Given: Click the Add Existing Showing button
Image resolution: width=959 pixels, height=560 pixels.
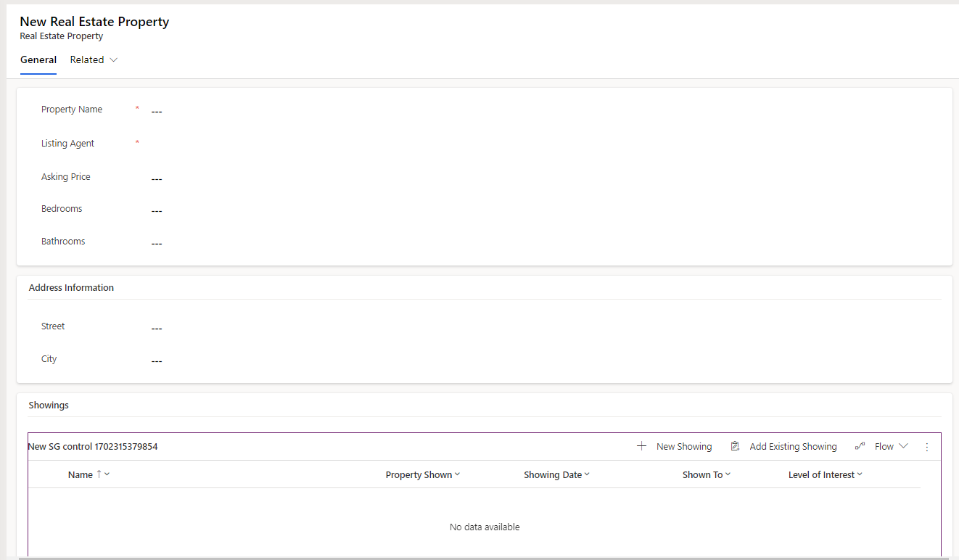Looking at the screenshot, I should (793, 446).
